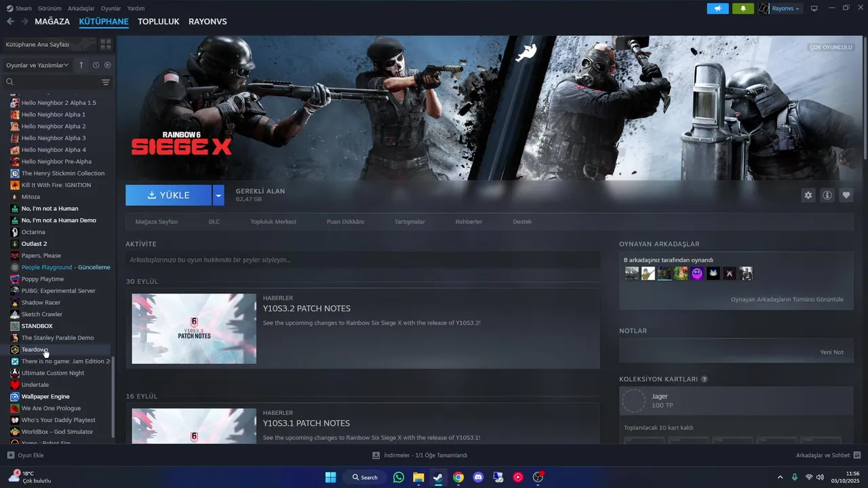The height and width of the screenshot is (488, 868).
Task: Open the Mağaza Sayfası link
Action: point(157,222)
